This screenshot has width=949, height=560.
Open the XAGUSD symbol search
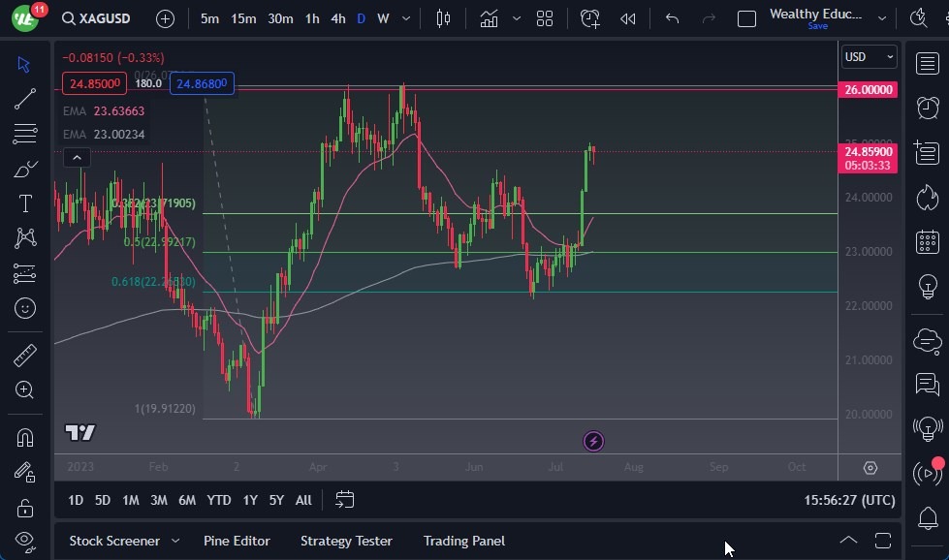pyautogui.click(x=96, y=18)
